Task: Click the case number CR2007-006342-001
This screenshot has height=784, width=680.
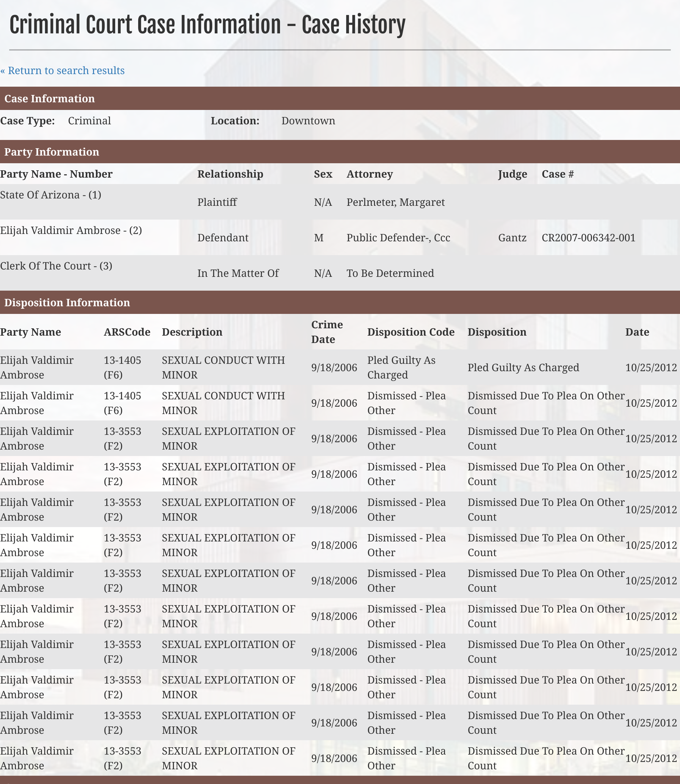Action: [x=588, y=238]
